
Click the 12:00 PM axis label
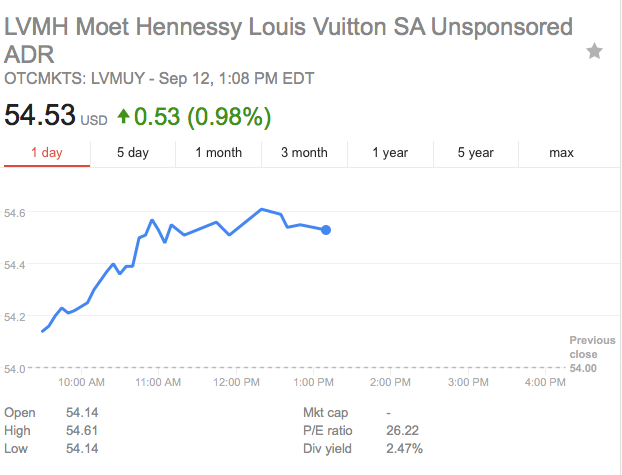236,383
